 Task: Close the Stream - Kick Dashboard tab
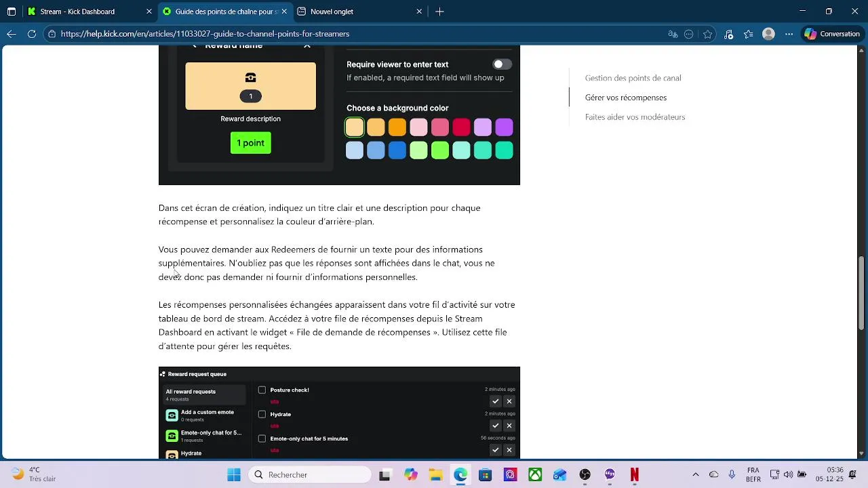(149, 12)
